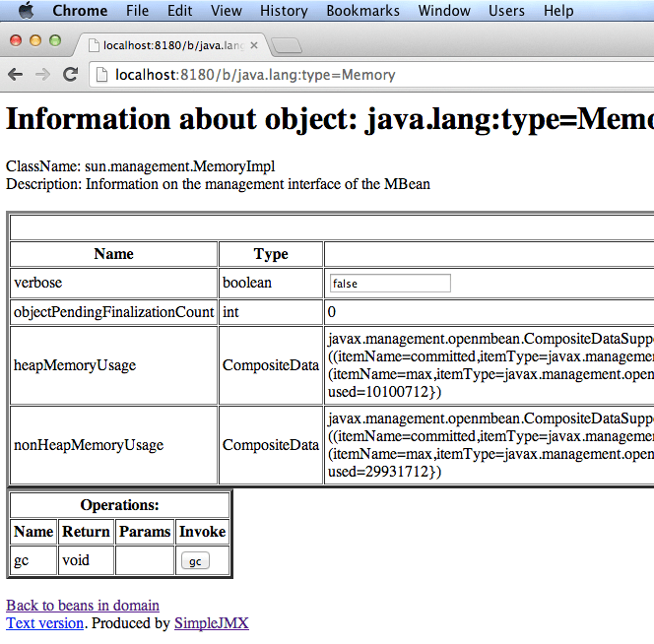This screenshot has height=644, width=654.
Task: Click the gc operation name cell
Action: coord(33,560)
